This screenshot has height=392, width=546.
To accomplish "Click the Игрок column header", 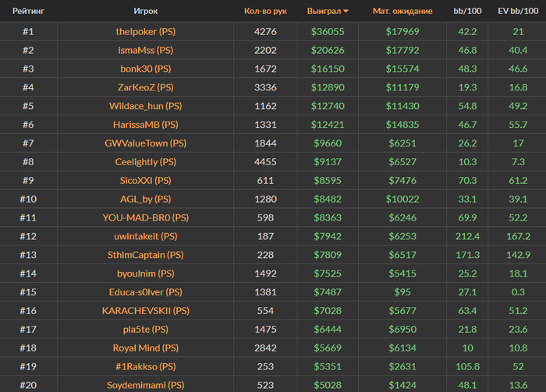I will tap(146, 11).
